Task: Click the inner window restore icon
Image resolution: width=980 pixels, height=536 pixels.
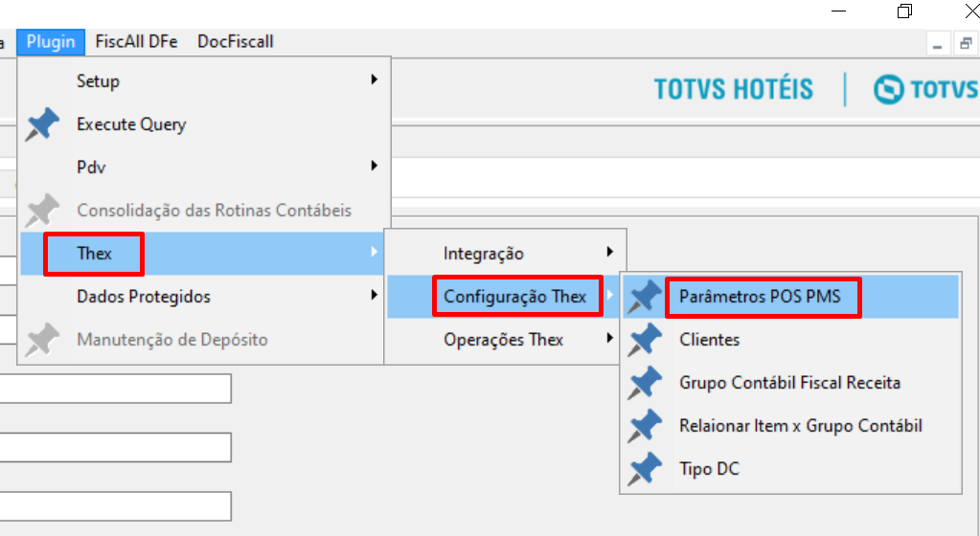Action: pos(966,43)
